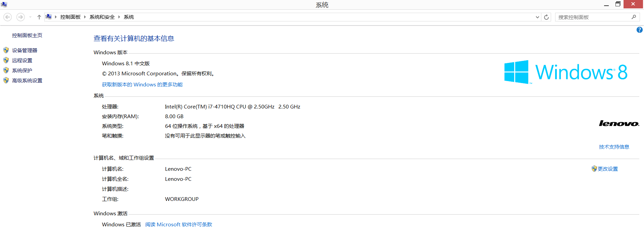Open the recent locations dropdown arrow
This screenshot has height=232, width=644.
[x=30, y=17]
